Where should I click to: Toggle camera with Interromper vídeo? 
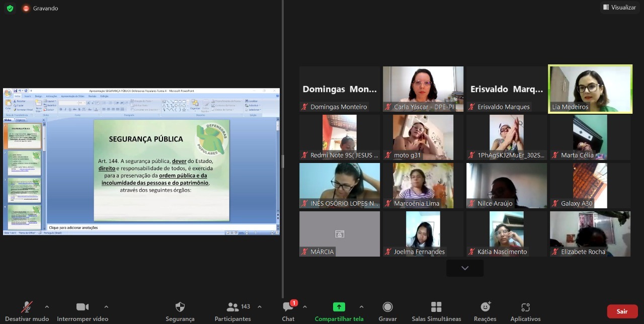point(83,307)
